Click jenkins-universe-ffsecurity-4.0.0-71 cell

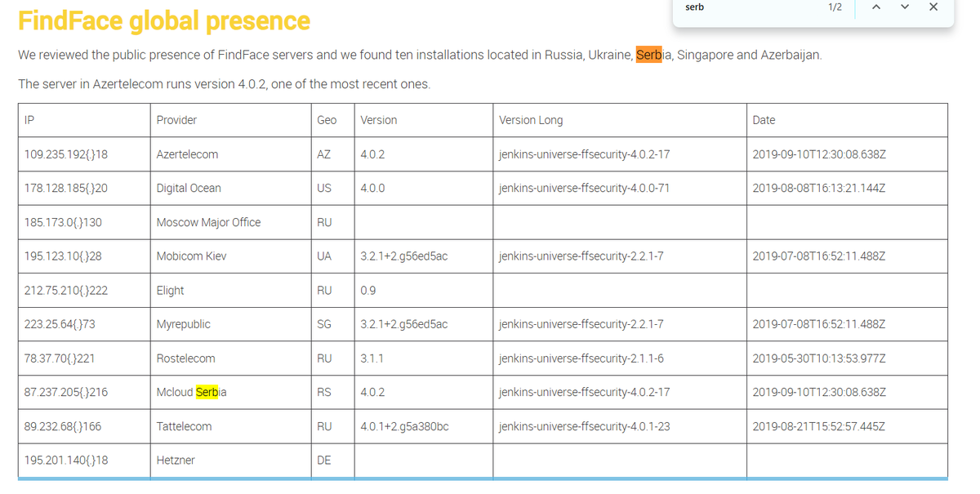point(619,188)
